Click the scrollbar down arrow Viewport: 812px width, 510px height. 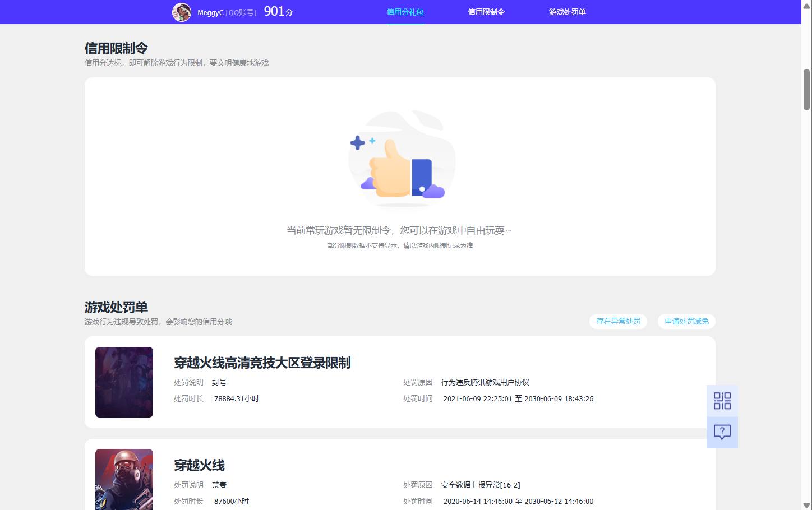click(806, 505)
